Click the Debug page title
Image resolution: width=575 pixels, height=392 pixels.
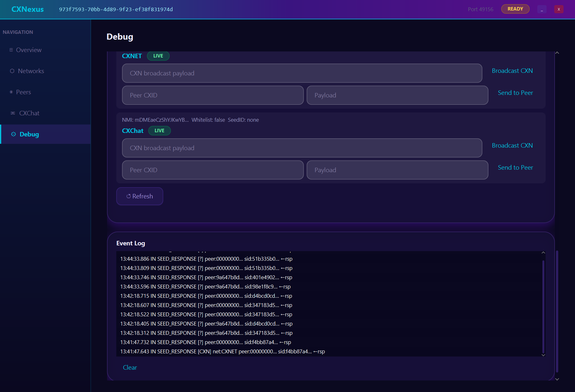(x=120, y=37)
